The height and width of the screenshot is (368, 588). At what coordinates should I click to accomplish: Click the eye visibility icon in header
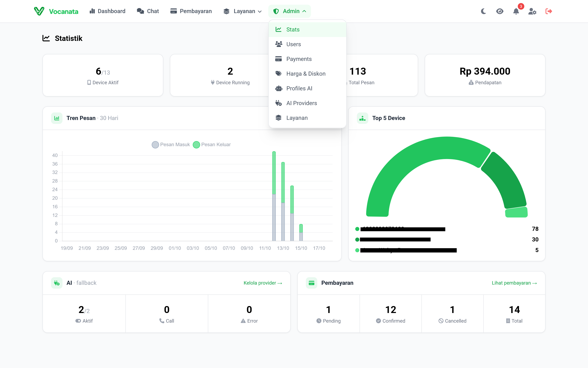(500, 11)
